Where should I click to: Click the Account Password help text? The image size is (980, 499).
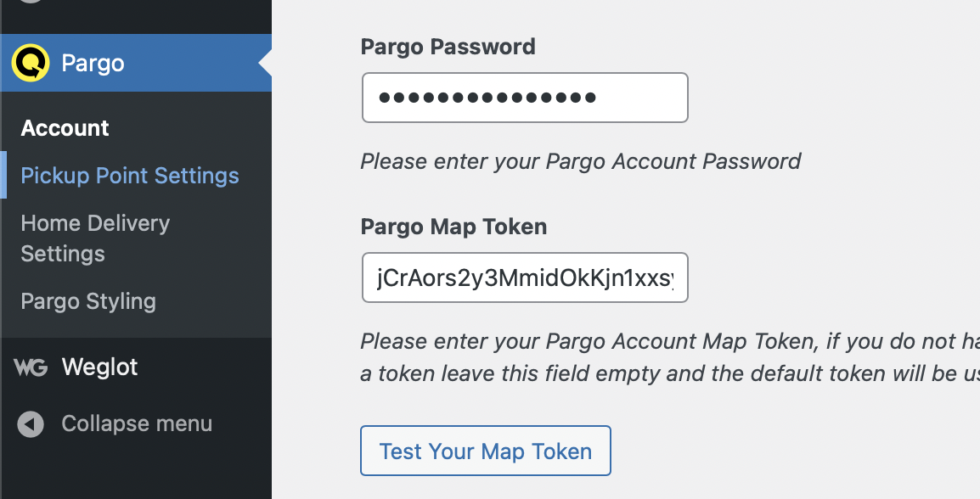pos(581,162)
